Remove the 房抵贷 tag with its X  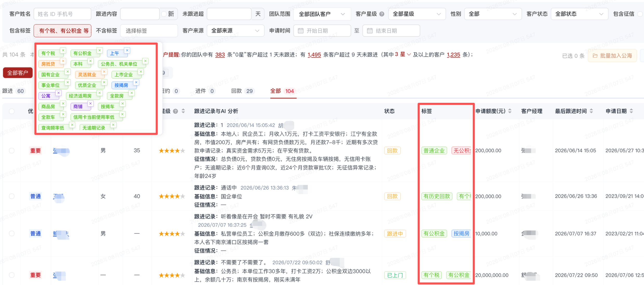(x=63, y=61)
